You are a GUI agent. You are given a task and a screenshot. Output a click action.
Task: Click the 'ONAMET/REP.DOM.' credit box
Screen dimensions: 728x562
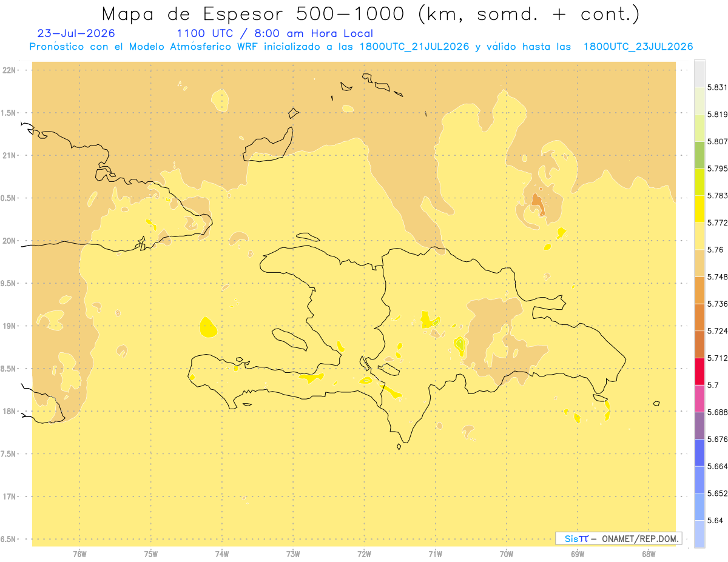(619, 538)
